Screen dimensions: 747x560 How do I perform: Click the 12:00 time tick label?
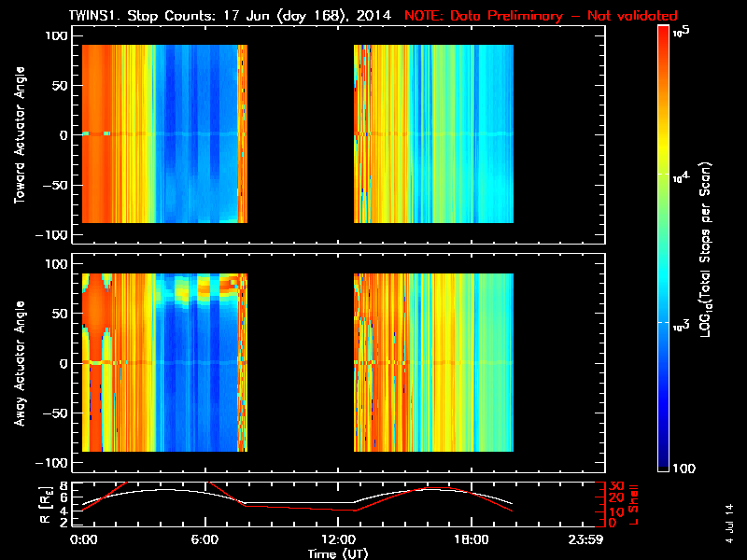337,539
